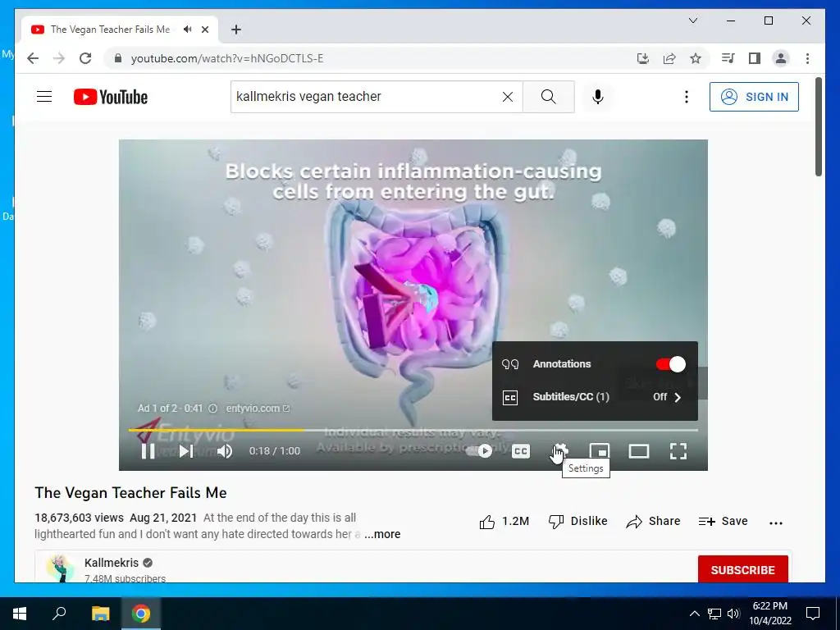This screenshot has width=840, height=630.
Task: Open Windows taskbar search
Action: 59,614
